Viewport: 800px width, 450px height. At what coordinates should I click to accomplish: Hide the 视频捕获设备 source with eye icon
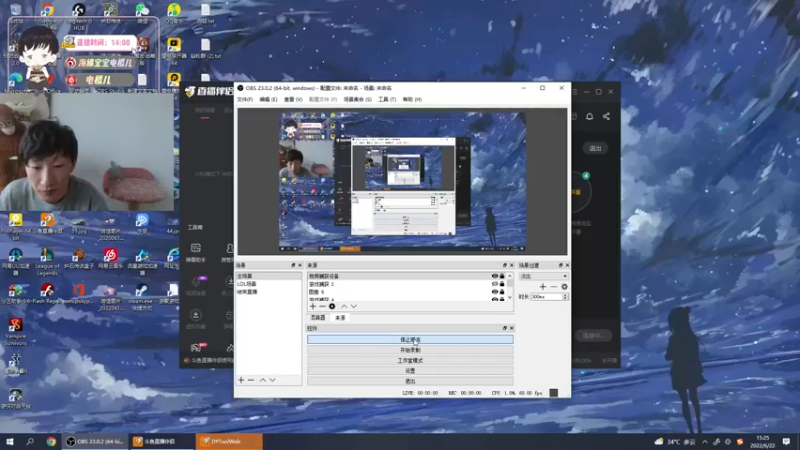click(494, 276)
